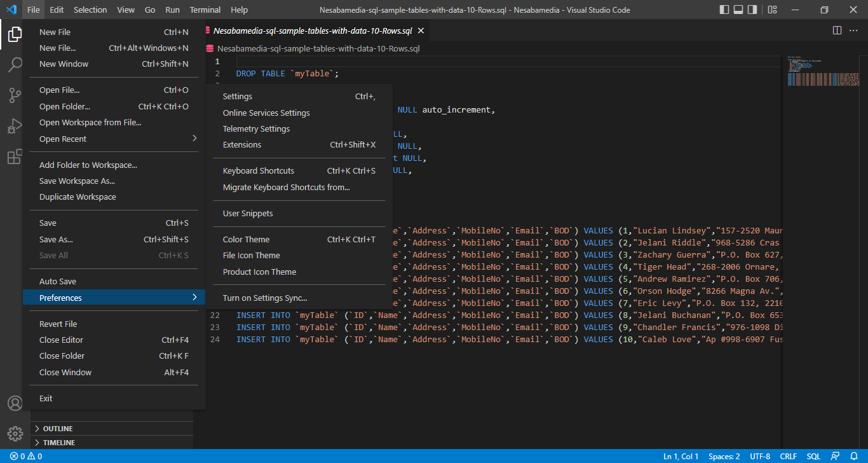Click UTF-8 encoding in status bar
The width and height of the screenshot is (868, 463).
click(x=760, y=456)
